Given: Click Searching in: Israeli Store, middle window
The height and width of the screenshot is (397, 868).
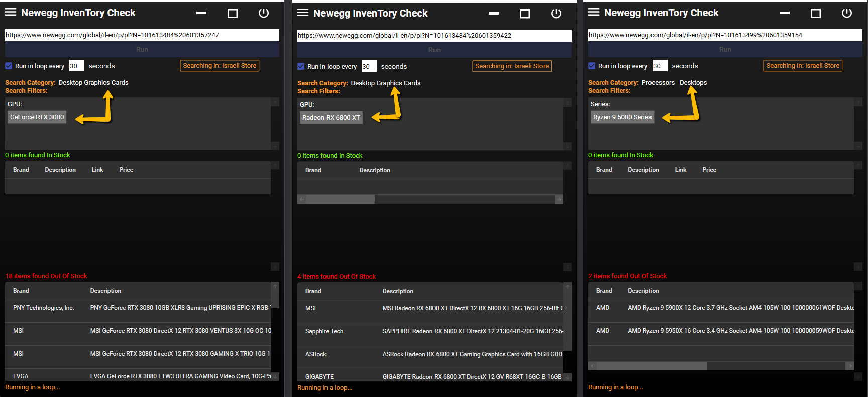Looking at the screenshot, I should tap(512, 66).
